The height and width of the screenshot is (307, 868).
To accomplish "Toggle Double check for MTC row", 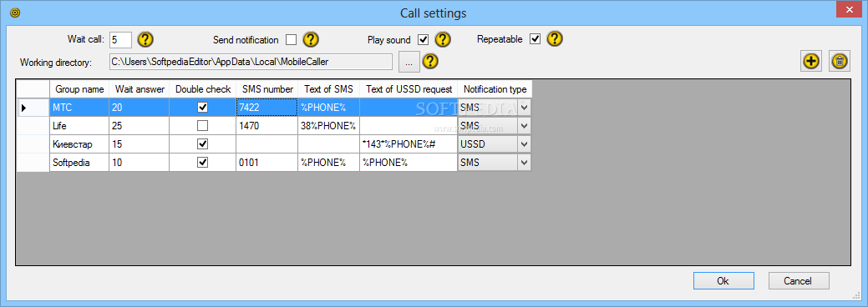I will pyautogui.click(x=203, y=108).
